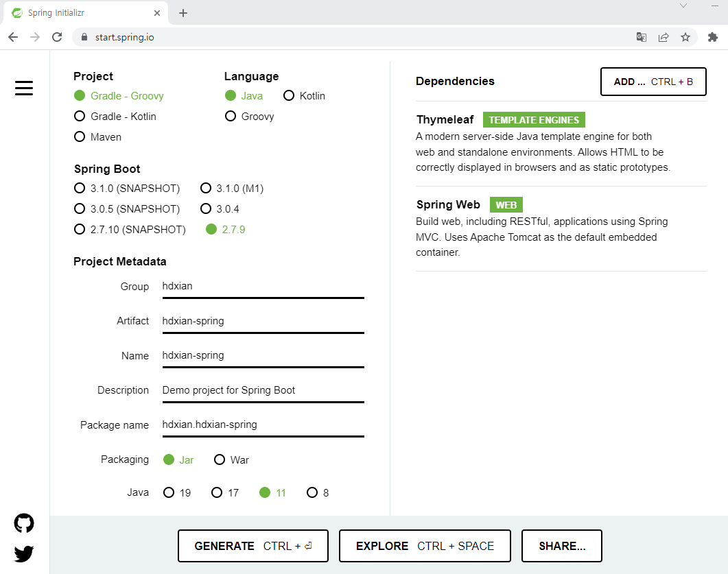Choose Spring Boot 3.0.5 (SNAPSHOT)

pos(127,208)
